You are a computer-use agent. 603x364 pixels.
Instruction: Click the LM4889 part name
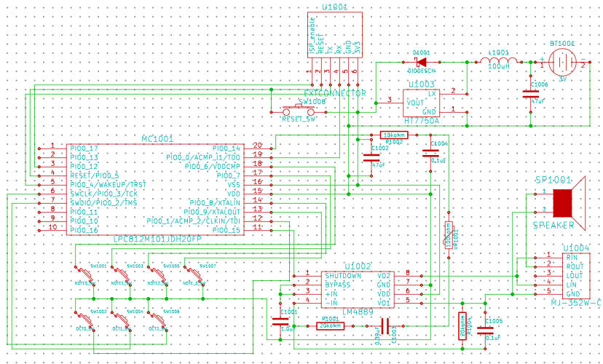tap(358, 312)
